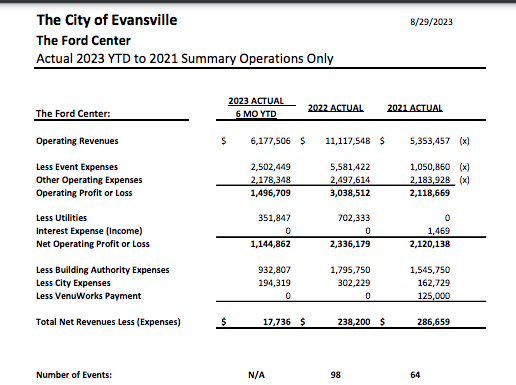The height and width of the screenshot is (385, 516).
Task: Select the Less Event Expenses label
Action: click(77, 167)
